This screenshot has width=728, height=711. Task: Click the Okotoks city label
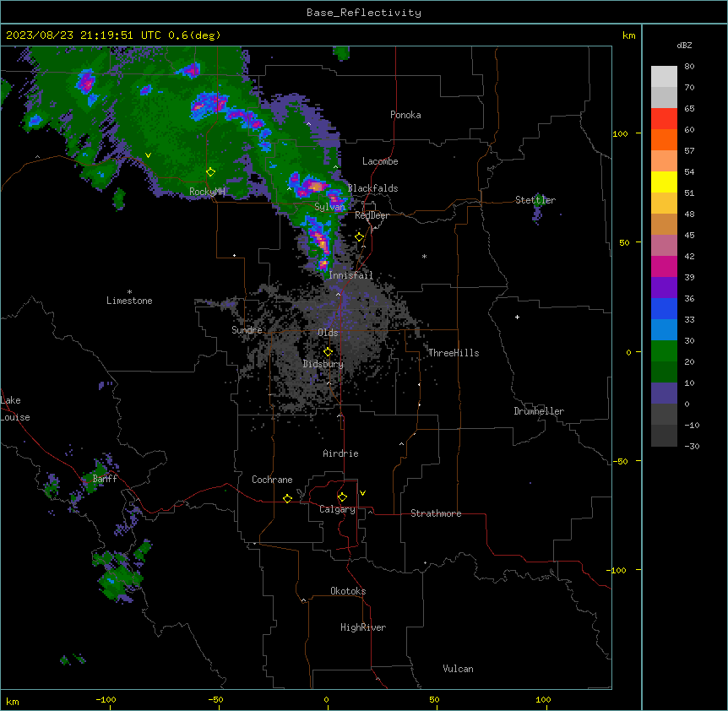[x=348, y=591]
